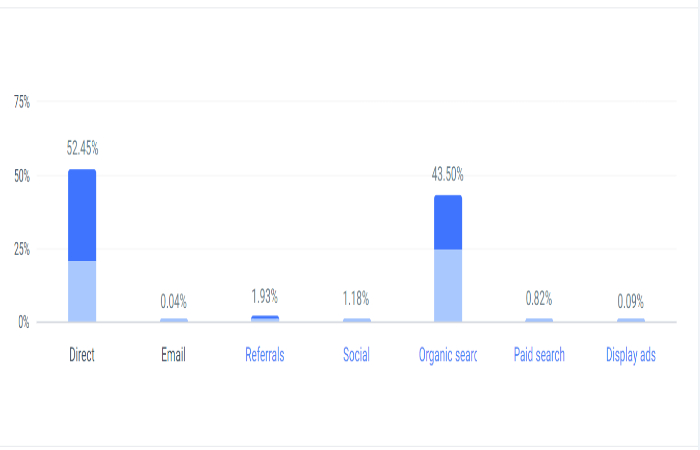Click the 1.93% value label
Viewport: 700px width, 450px height.
click(265, 296)
